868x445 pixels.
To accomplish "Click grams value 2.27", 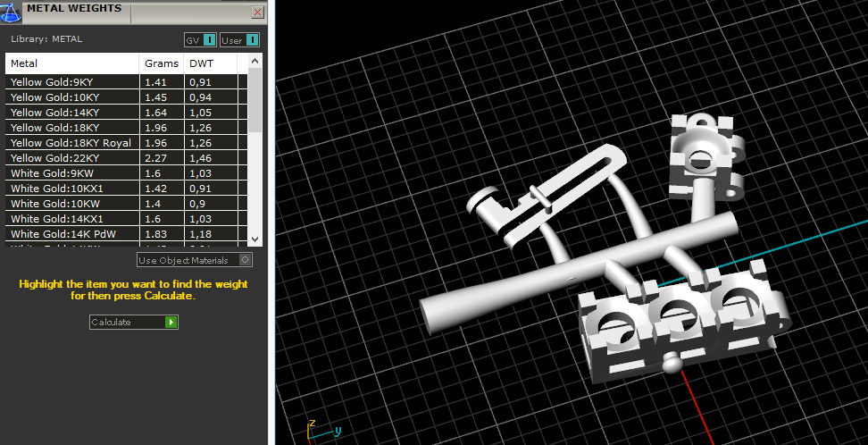I will [154, 158].
